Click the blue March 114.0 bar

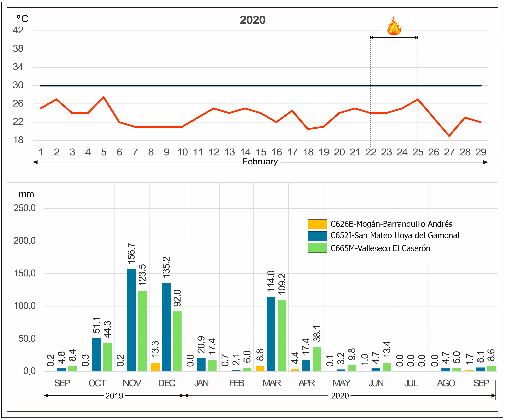pos(271,334)
